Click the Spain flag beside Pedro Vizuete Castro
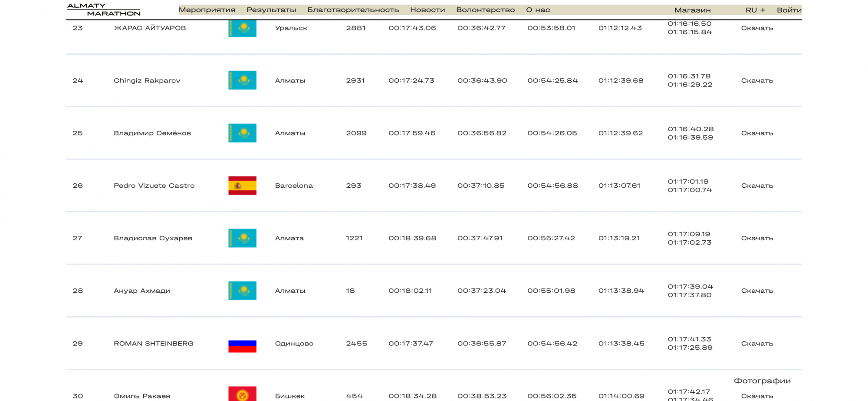 [242, 186]
